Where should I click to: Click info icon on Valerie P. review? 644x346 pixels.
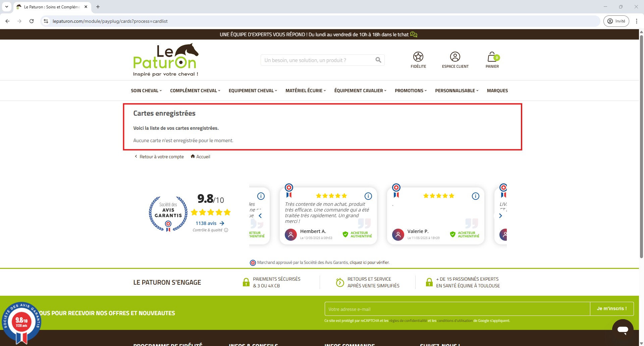(x=475, y=196)
